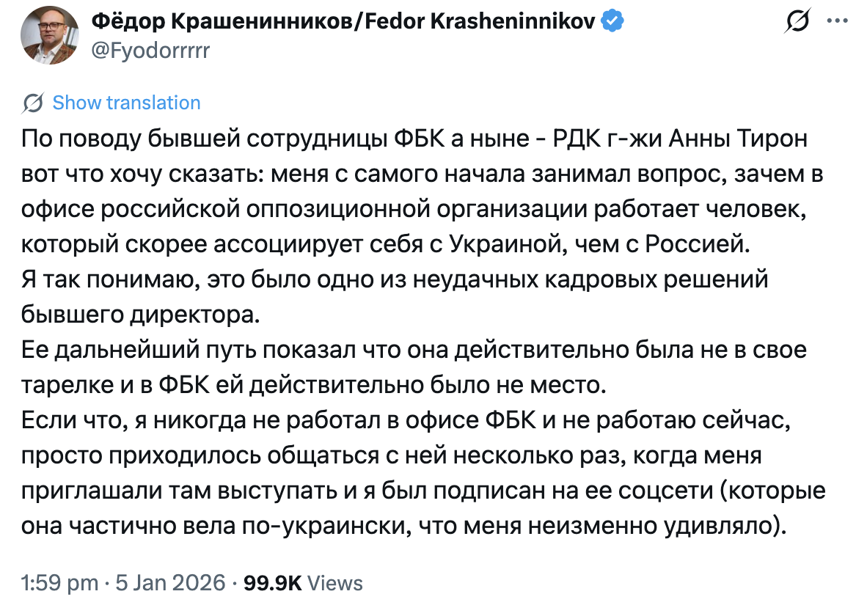
Task: Click the Show translation link
Action: 126,103
